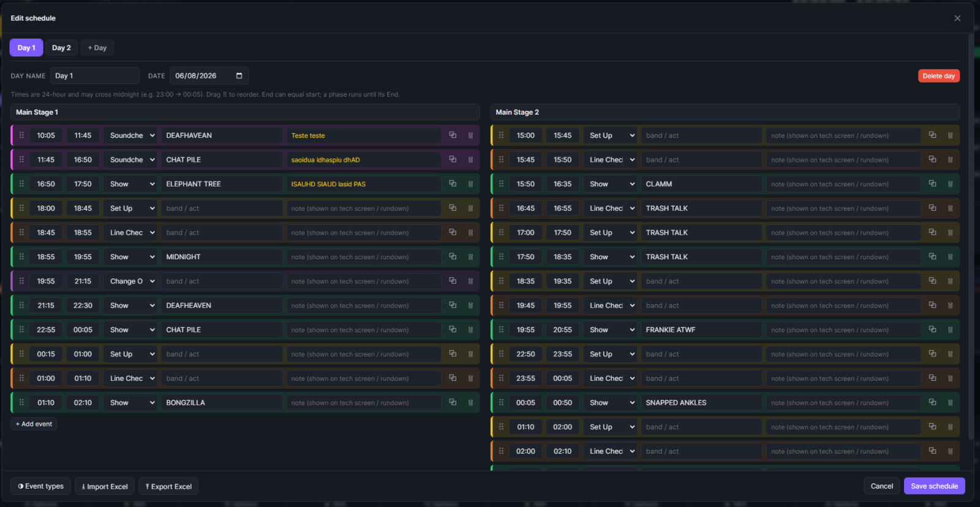Click the BONGZILLA row drag handle

[21, 403]
